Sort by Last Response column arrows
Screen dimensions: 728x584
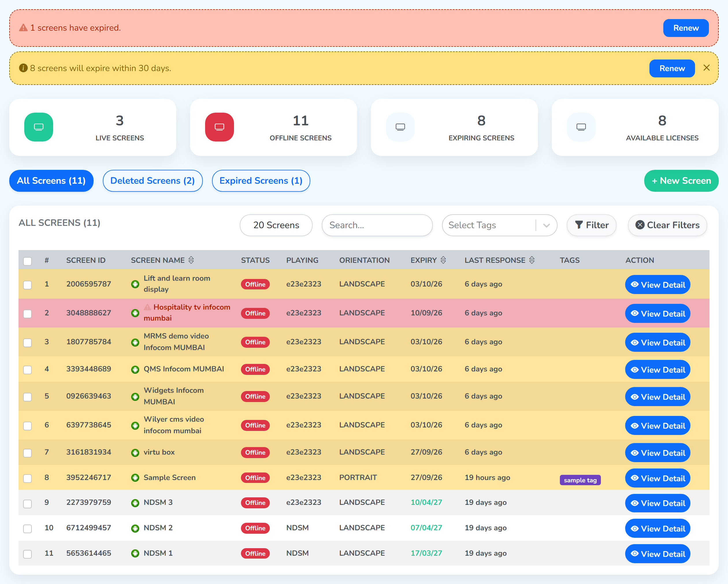coord(532,260)
